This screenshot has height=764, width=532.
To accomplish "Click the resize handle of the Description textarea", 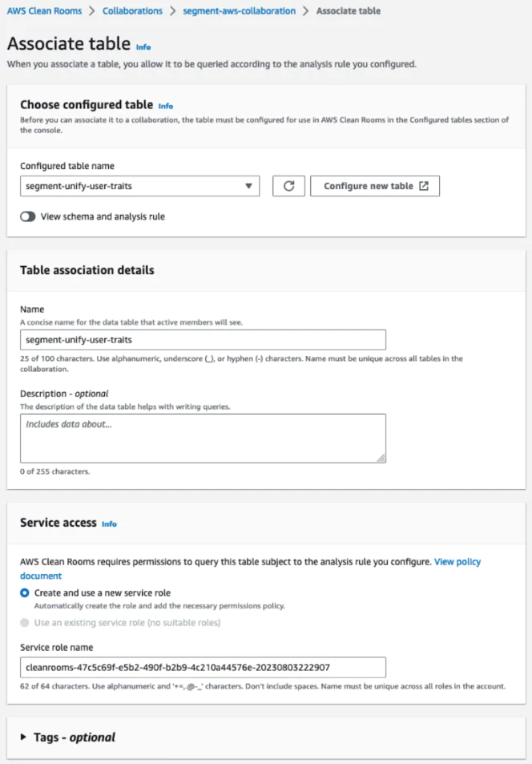I will click(x=380, y=458).
